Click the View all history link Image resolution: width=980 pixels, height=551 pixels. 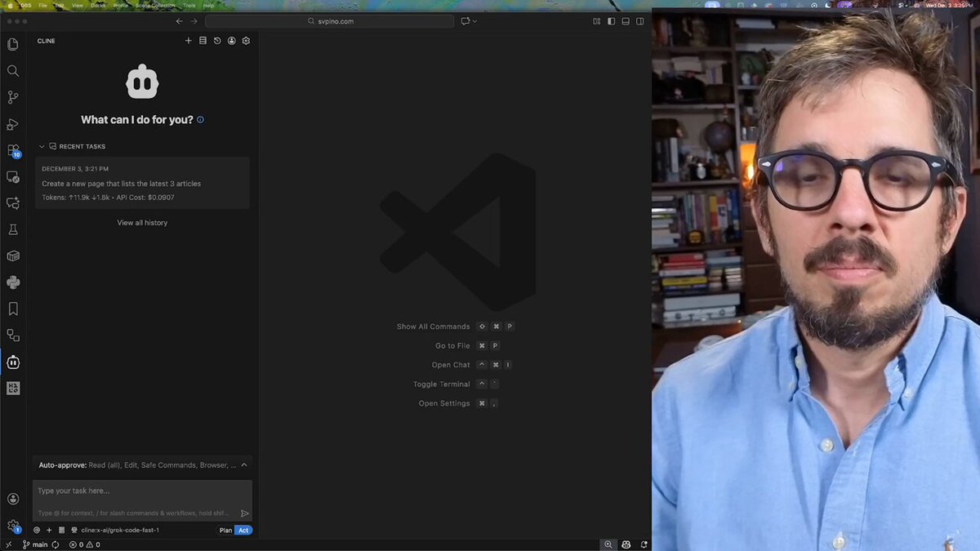[142, 222]
